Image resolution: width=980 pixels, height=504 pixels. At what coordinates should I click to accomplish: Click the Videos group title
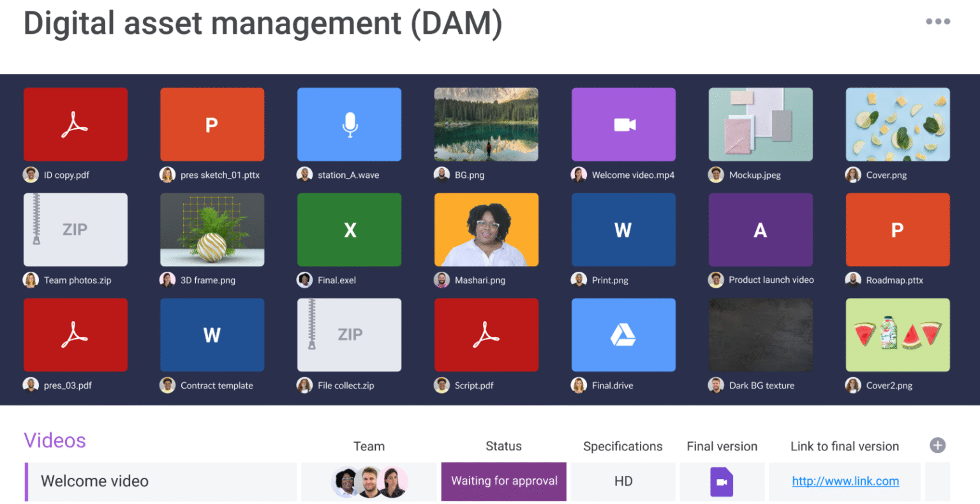[x=55, y=440]
